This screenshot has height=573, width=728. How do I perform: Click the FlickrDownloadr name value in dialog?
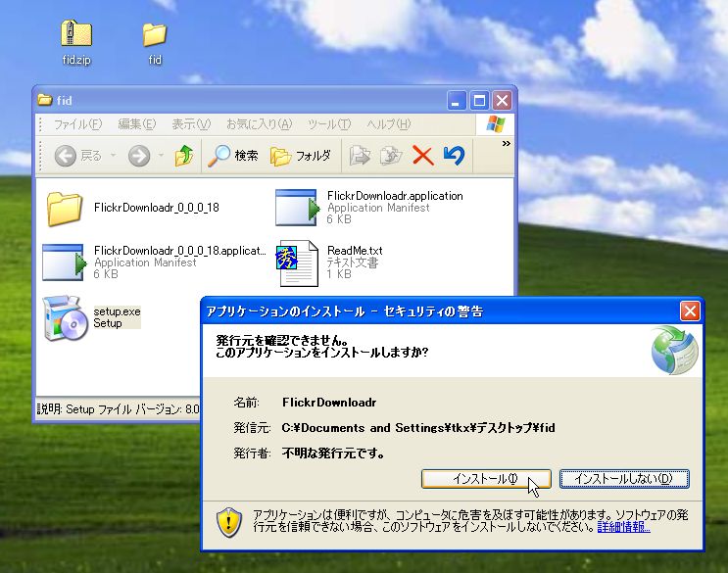[329, 403]
